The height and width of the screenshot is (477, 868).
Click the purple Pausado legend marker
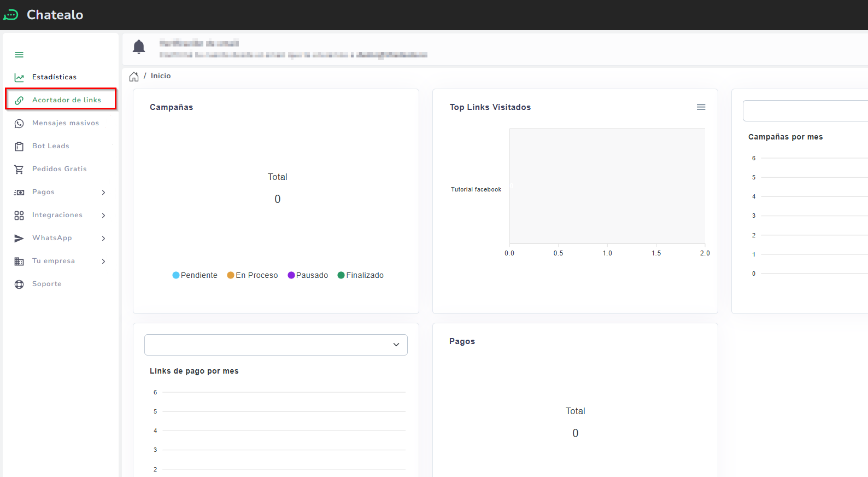click(x=291, y=275)
